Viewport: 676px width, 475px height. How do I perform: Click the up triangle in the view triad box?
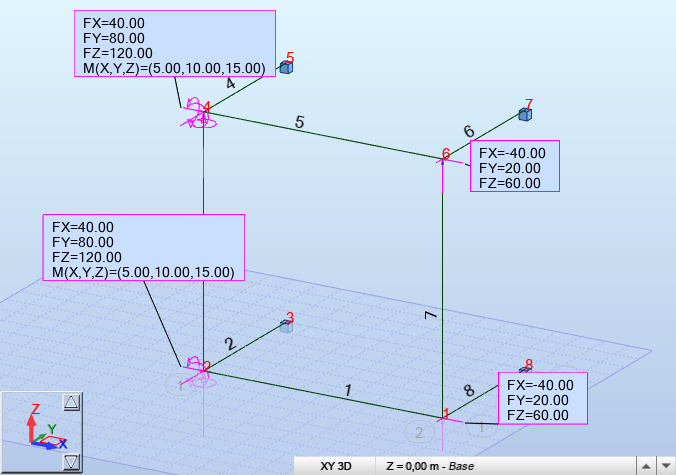[71, 402]
